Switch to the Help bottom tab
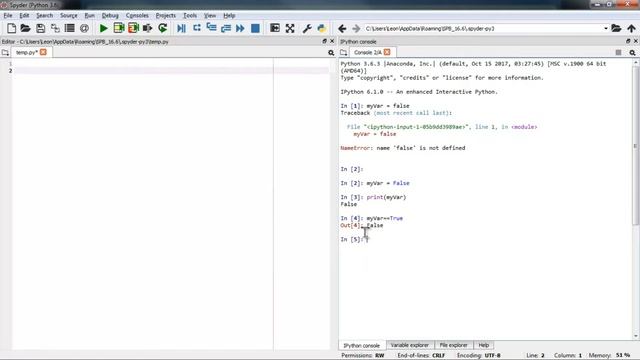 (x=484, y=345)
